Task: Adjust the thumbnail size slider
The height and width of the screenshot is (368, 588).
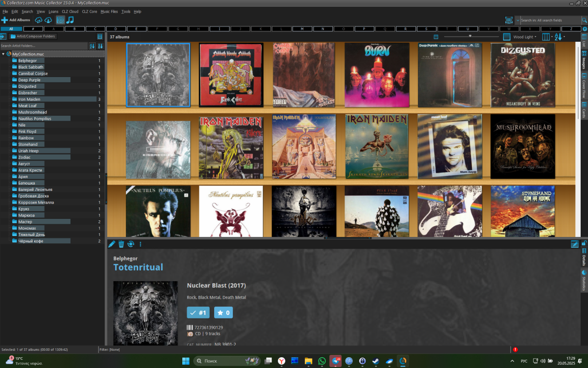Action: pyautogui.click(x=470, y=37)
